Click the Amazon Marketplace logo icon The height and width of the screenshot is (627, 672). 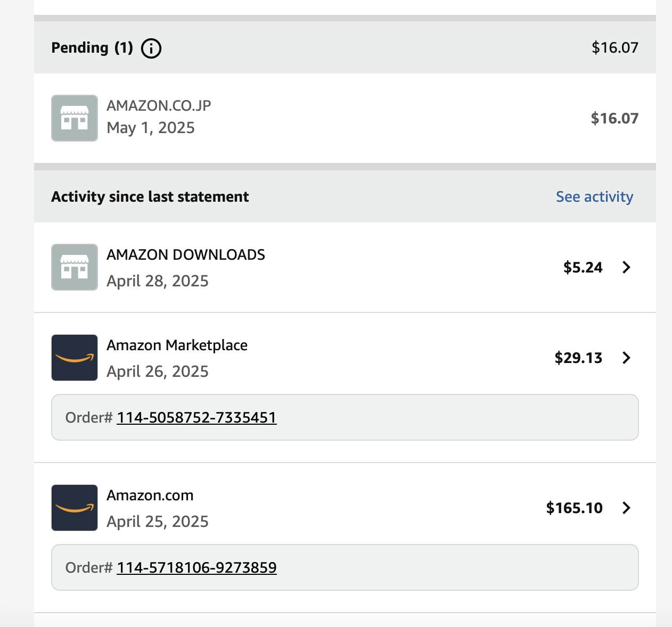click(75, 358)
